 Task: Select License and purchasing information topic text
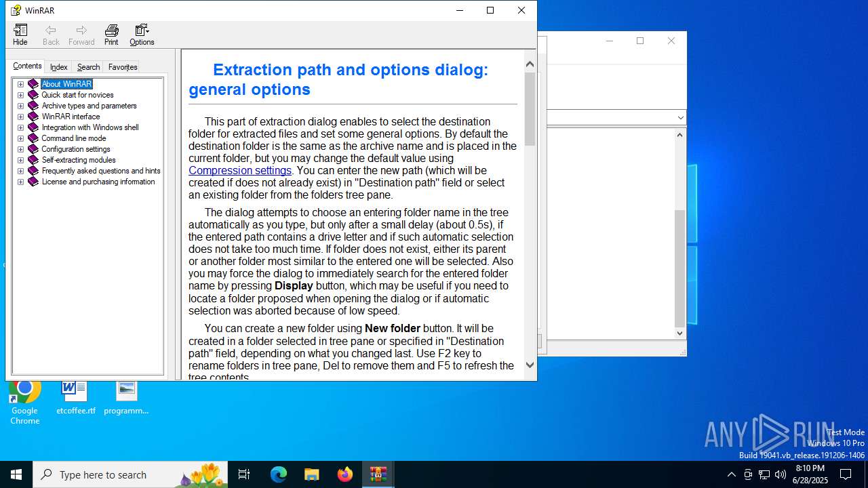pos(98,182)
